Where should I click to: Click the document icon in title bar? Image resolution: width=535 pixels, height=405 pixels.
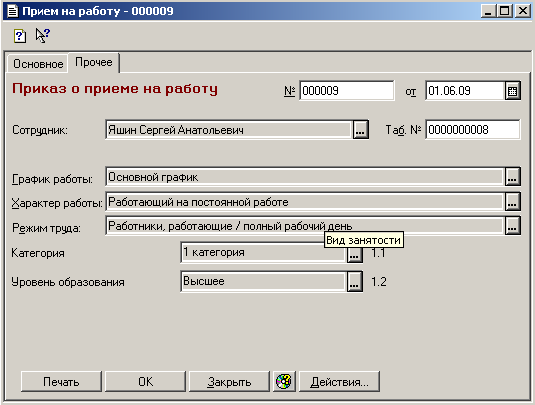click(x=13, y=11)
